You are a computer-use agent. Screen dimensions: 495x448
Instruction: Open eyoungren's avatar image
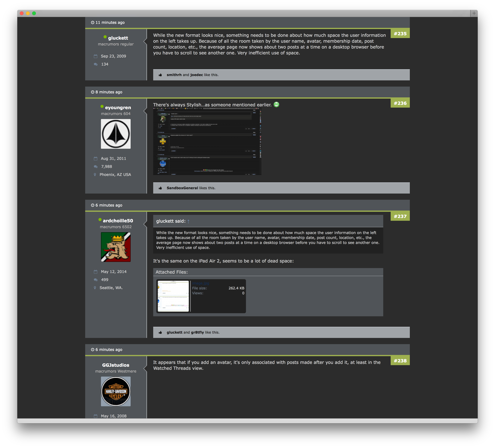pyautogui.click(x=116, y=134)
